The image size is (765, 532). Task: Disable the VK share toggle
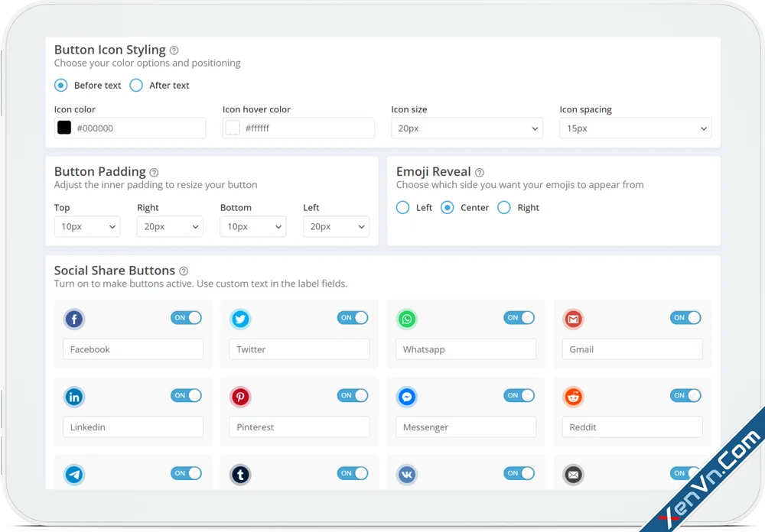519,473
